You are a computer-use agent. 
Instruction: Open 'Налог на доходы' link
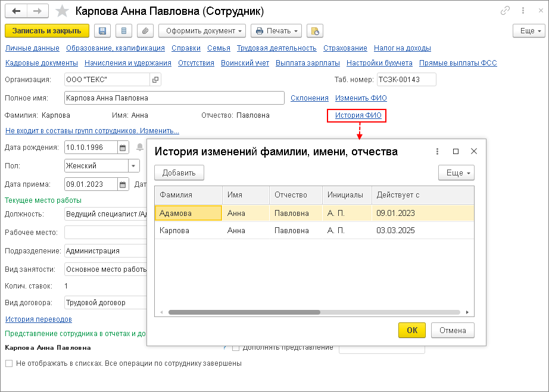click(x=403, y=48)
